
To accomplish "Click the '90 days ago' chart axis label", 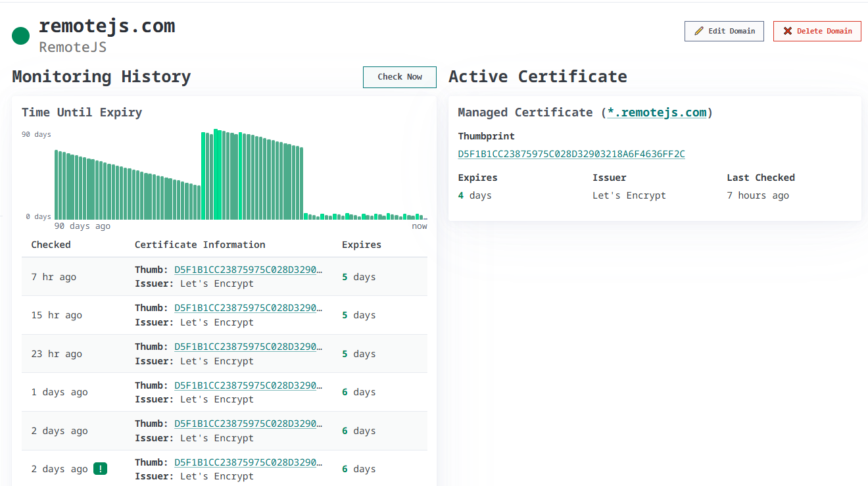I will point(82,226).
